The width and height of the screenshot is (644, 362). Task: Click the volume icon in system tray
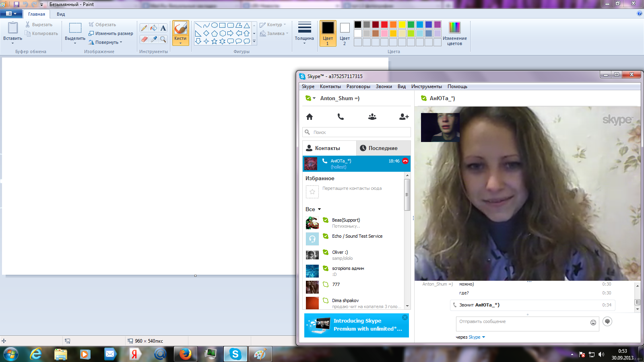601,354
